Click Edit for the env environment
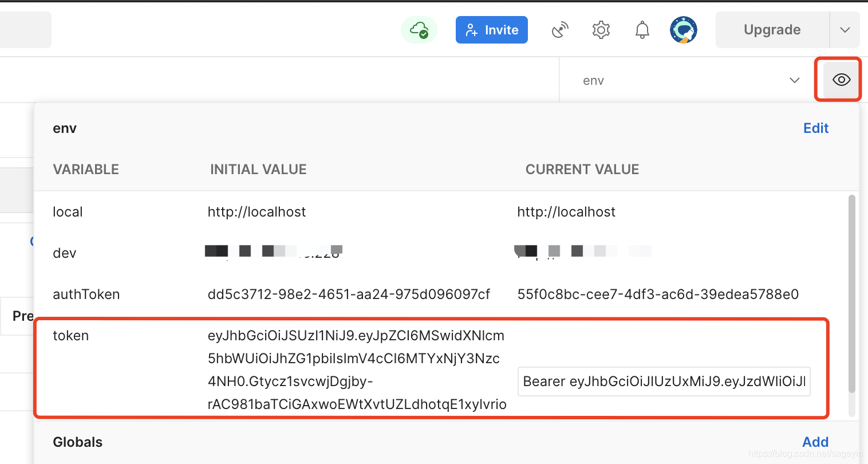The height and width of the screenshot is (464, 868). [816, 128]
